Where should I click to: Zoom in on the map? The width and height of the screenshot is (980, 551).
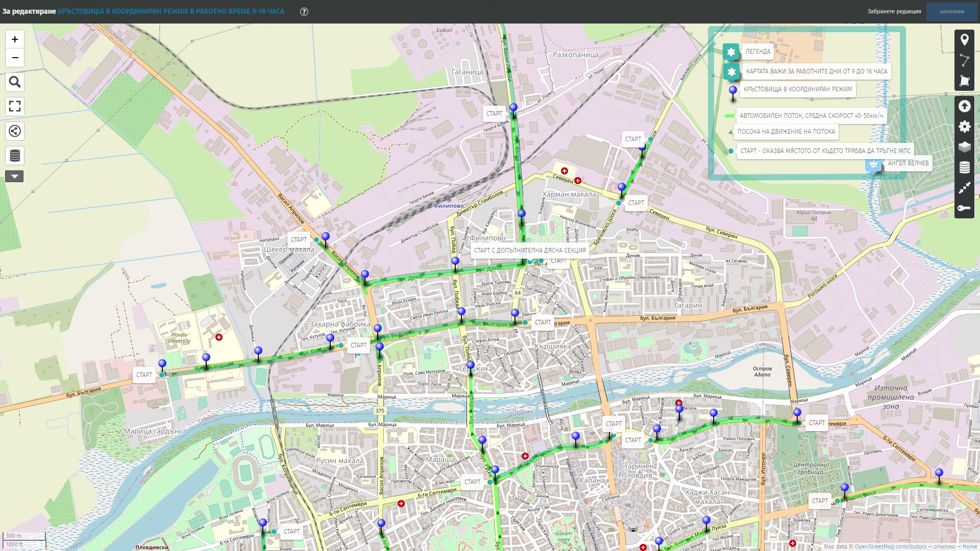[15, 39]
